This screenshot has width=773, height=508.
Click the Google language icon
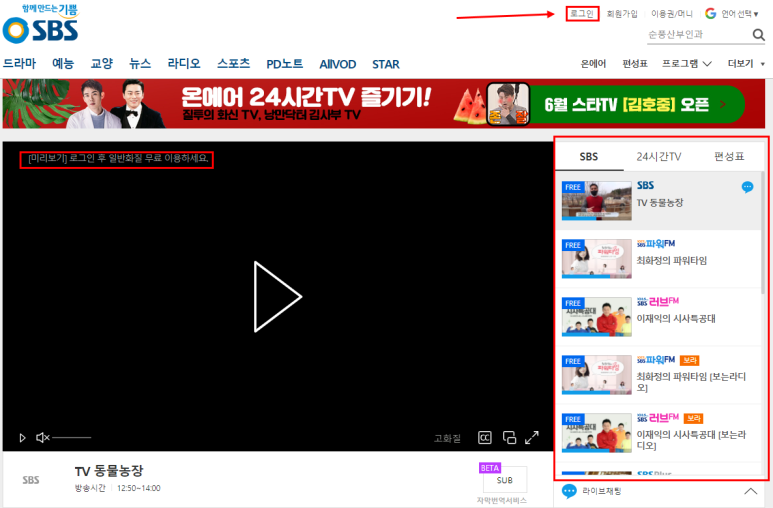pyautogui.click(x=710, y=13)
